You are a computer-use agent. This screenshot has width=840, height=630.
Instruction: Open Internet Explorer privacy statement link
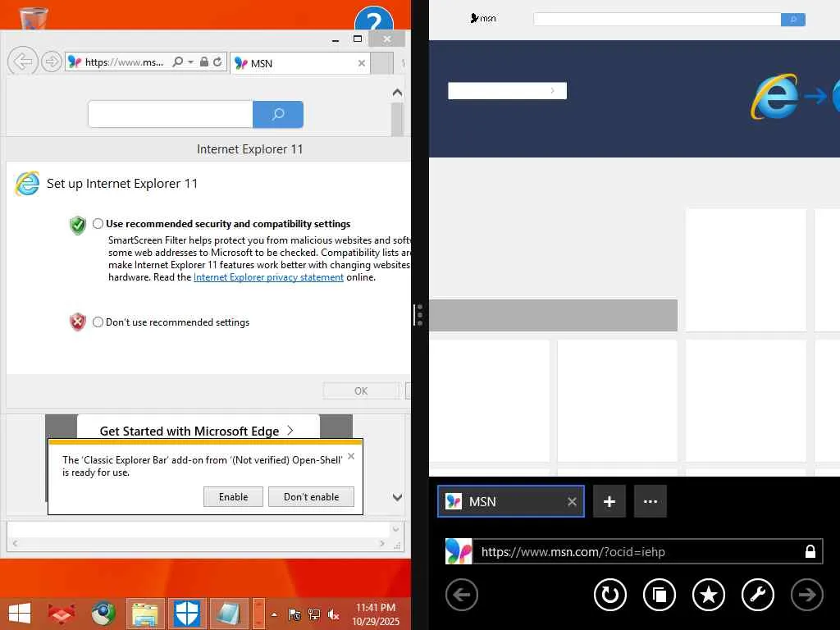(268, 277)
